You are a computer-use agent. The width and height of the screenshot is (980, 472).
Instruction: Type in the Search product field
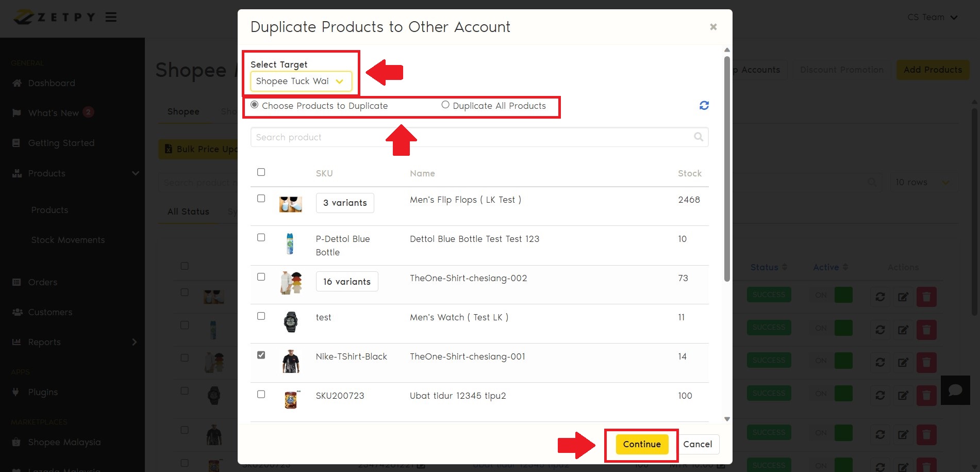tap(472, 137)
